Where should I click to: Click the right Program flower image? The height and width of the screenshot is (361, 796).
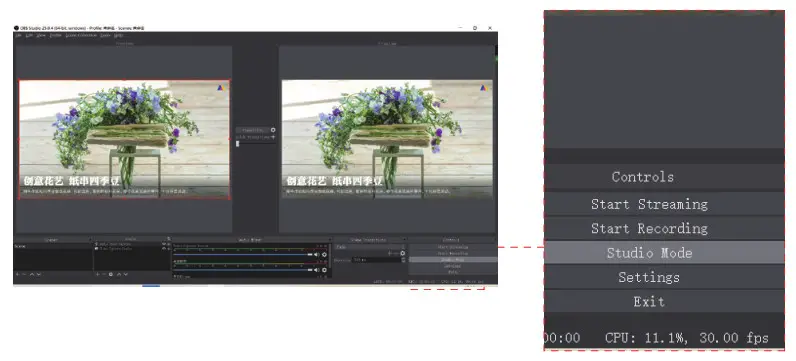click(x=387, y=139)
